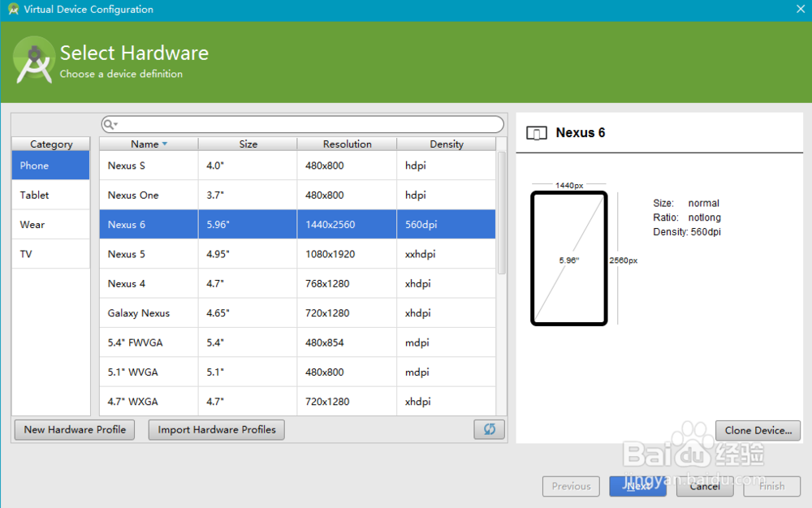The width and height of the screenshot is (812, 508).
Task: Click the Finish button
Action: [x=771, y=486]
